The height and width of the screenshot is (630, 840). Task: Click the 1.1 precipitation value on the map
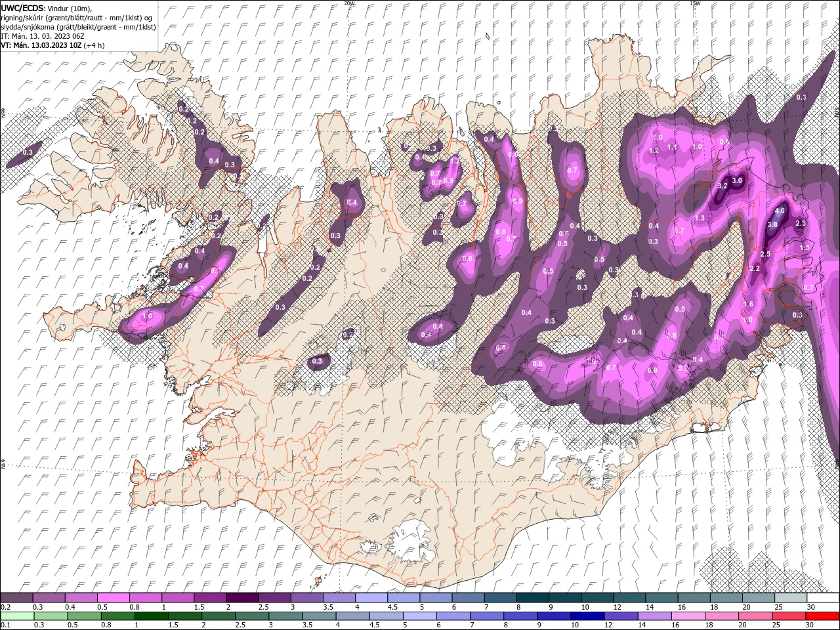point(672,148)
